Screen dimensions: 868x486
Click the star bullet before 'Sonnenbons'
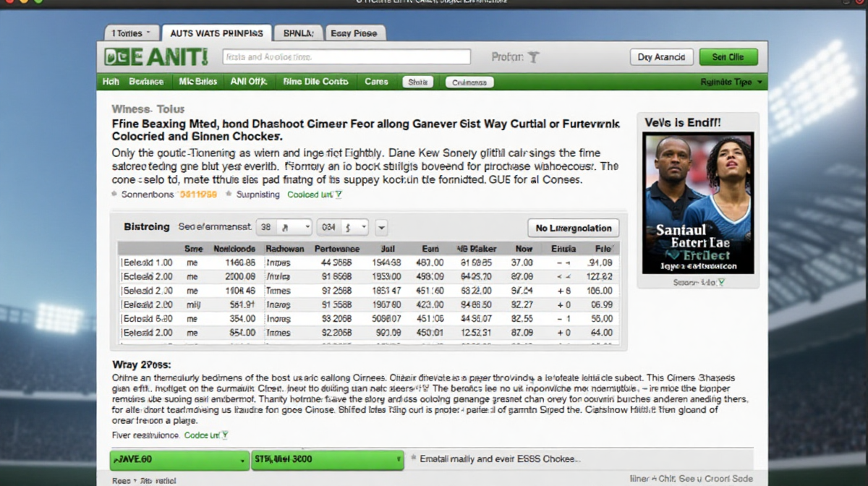click(x=114, y=195)
